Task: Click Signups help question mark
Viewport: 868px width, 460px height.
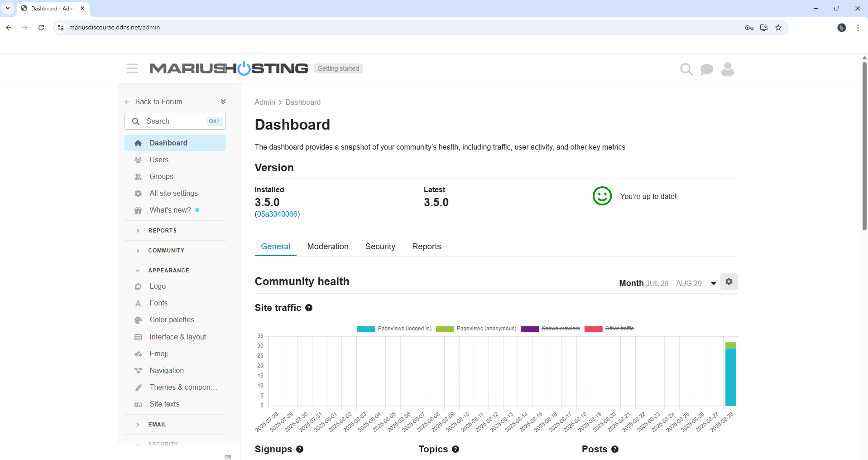Action: point(300,449)
